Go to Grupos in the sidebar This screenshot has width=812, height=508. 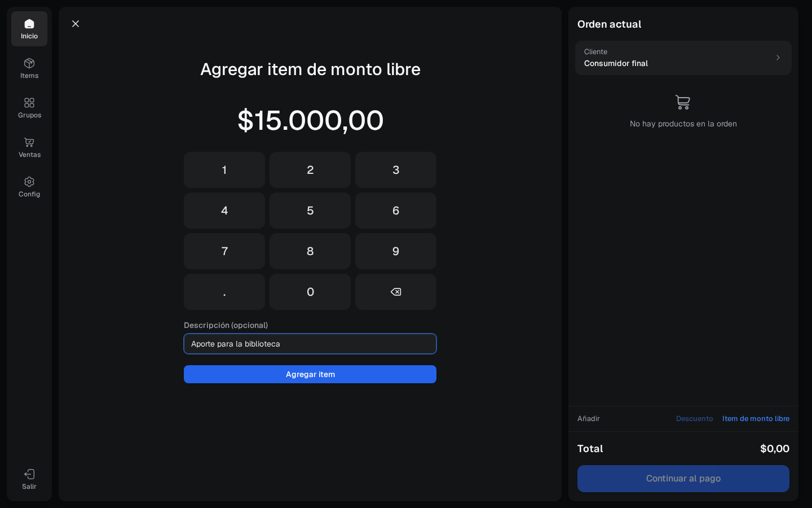(29, 108)
